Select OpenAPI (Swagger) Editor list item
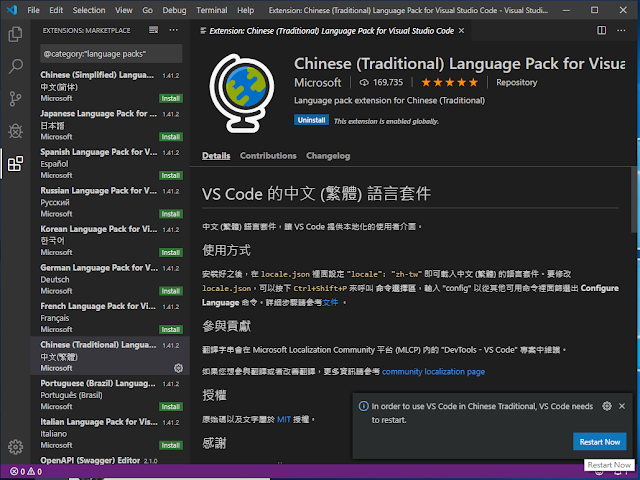 coord(110,460)
